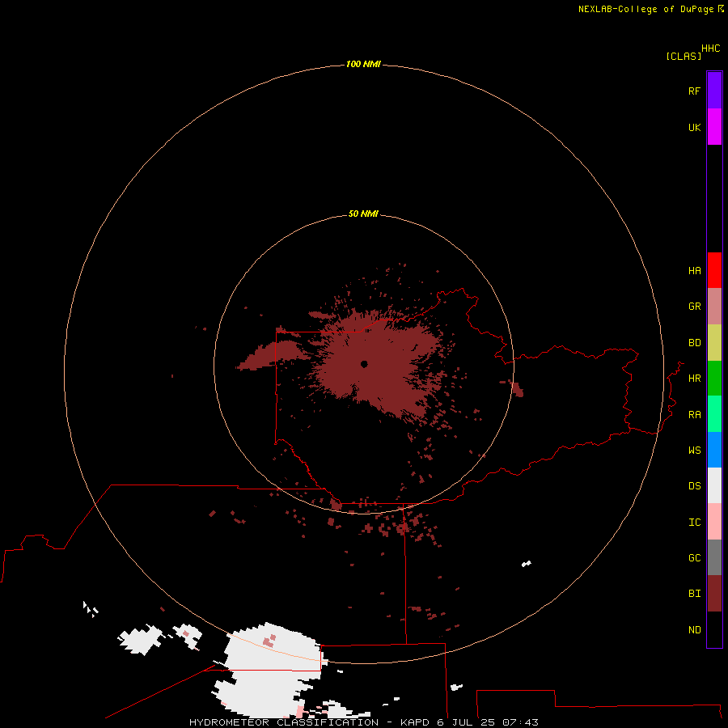Select the "BD" legend label
The image size is (728, 728).
[694, 343]
